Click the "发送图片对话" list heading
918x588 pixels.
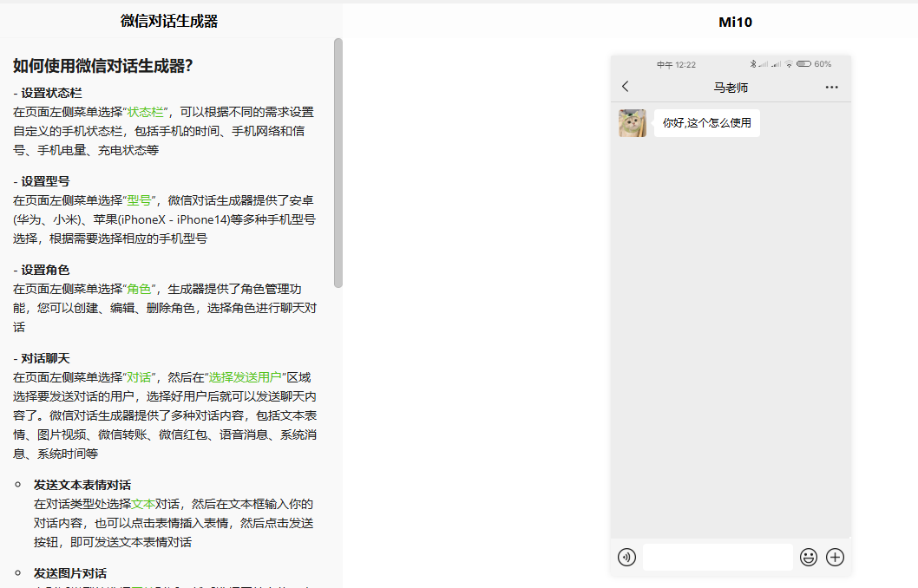tap(69, 573)
